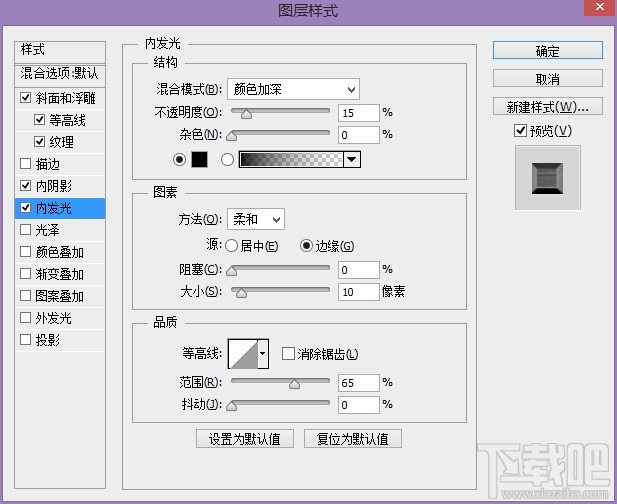
Task: Enable the 投影 checkbox
Action: (x=26, y=340)
